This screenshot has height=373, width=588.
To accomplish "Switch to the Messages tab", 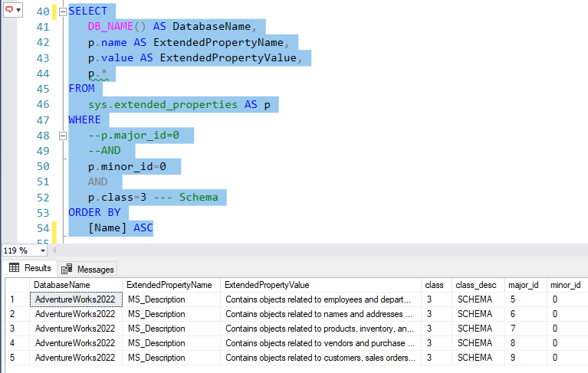I will click(87, 270).
